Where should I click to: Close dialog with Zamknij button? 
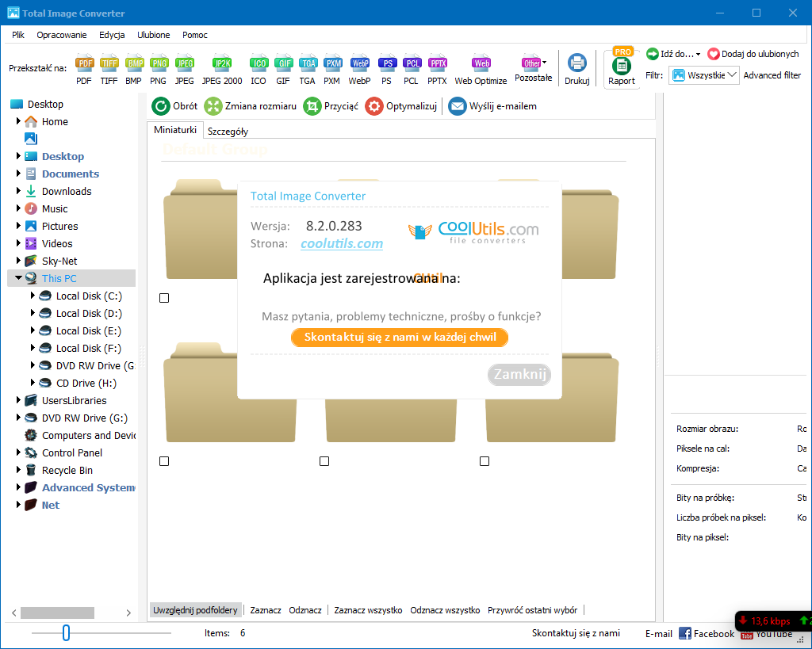(519, 374)
